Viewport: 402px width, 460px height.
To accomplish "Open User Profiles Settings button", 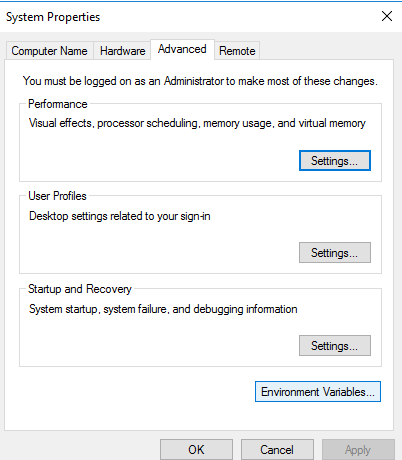I will (x=335, y=253).
